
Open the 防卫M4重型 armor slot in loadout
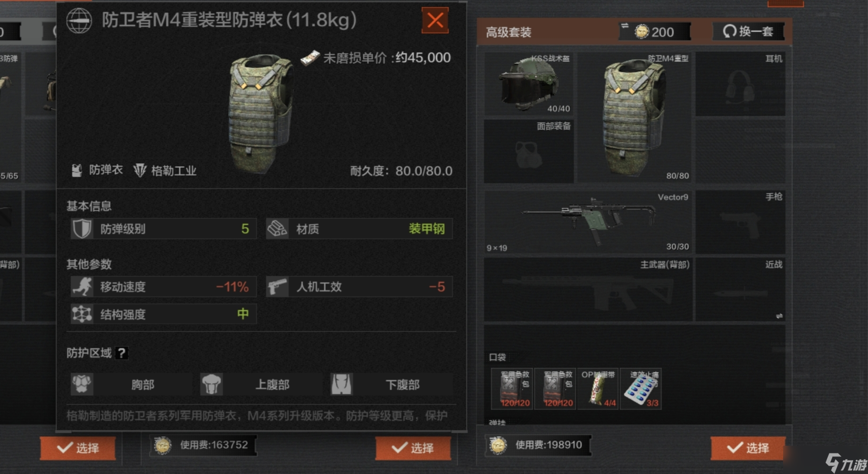click(634, 117)
